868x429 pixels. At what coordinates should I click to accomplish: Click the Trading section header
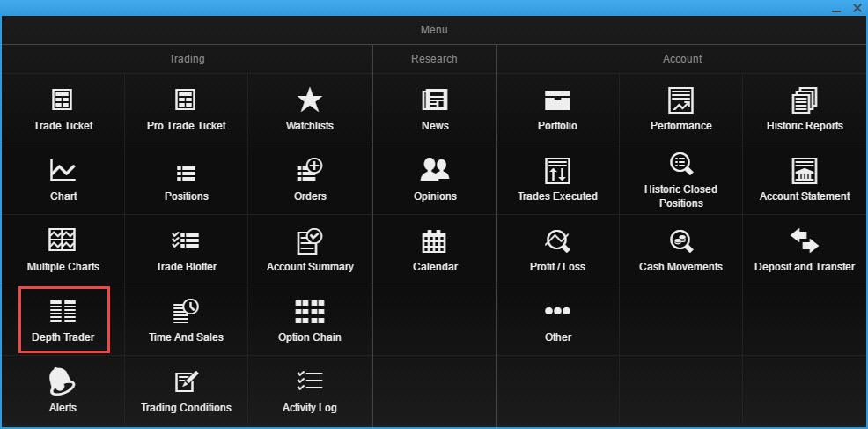[187, 59]
